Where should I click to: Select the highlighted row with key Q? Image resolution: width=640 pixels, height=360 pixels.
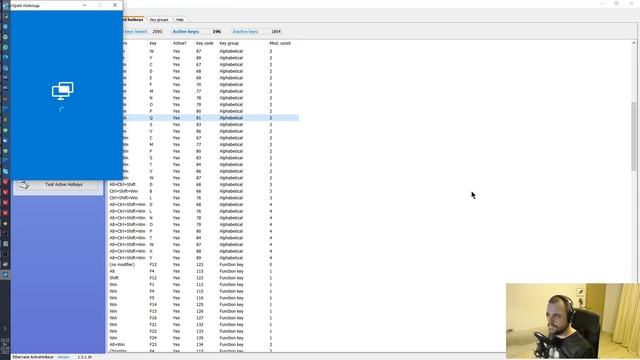pos(211,118)
